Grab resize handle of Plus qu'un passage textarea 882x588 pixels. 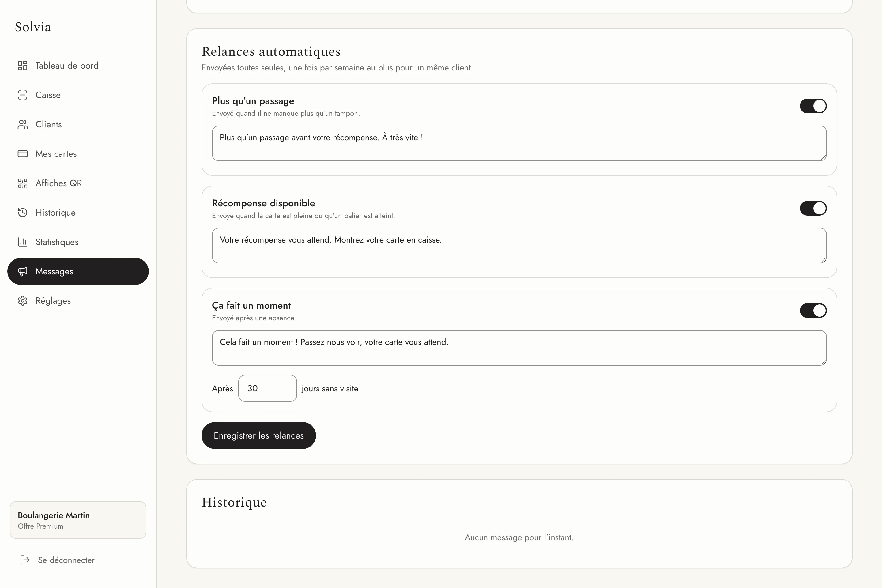tap(823, 157)
